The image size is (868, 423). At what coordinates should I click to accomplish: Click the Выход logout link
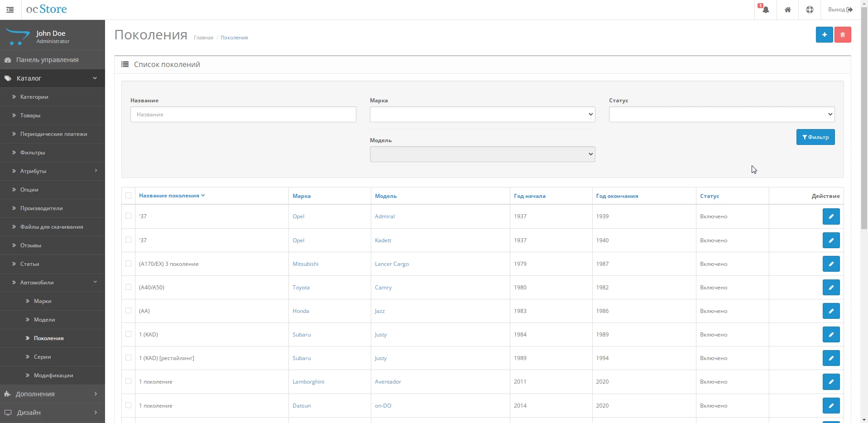(840, 10)
